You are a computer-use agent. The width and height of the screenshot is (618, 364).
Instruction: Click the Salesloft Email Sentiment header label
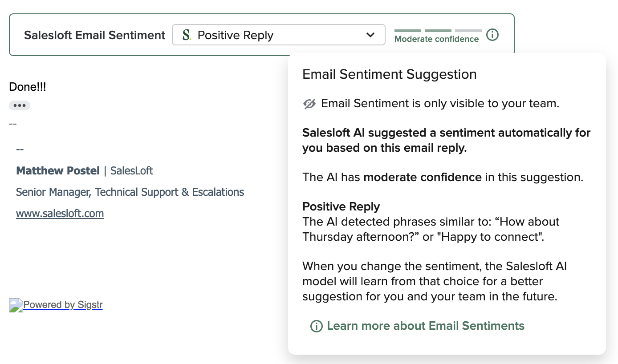[94, 35]
